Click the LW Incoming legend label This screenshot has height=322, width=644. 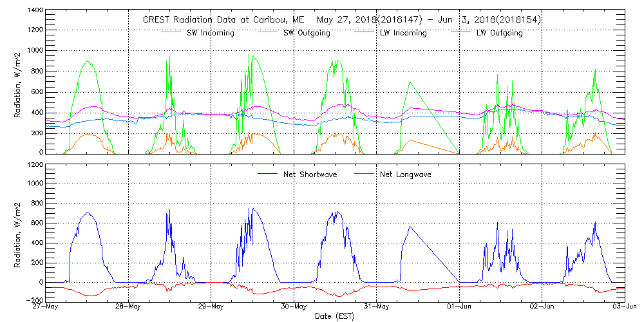click(x=403, y=33)
